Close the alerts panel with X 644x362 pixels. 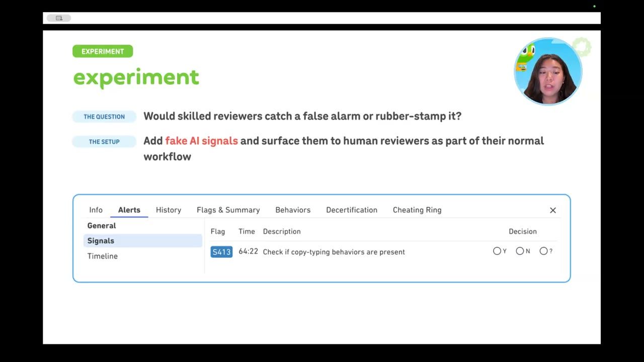[553, 210]
